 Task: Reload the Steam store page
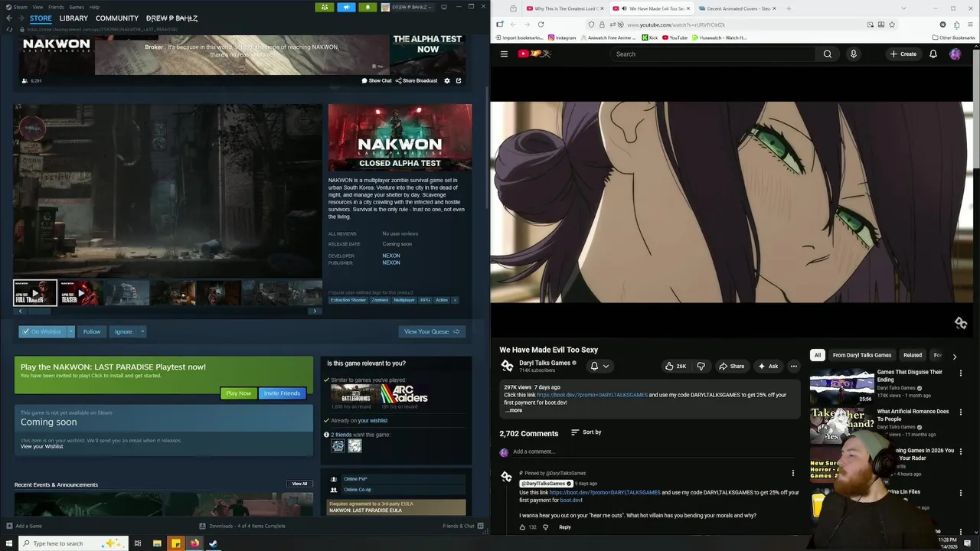click(10, 29)
